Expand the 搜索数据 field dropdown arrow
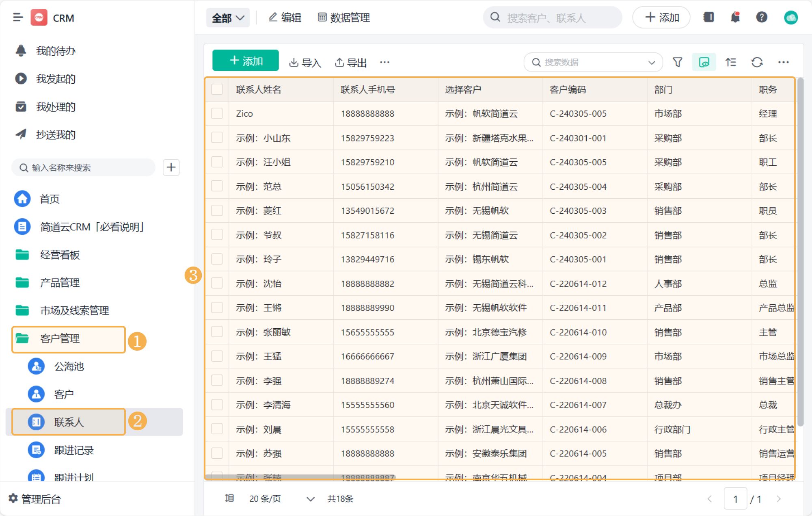The height and width of the screenshot is (516, 812). pos(652,63)
